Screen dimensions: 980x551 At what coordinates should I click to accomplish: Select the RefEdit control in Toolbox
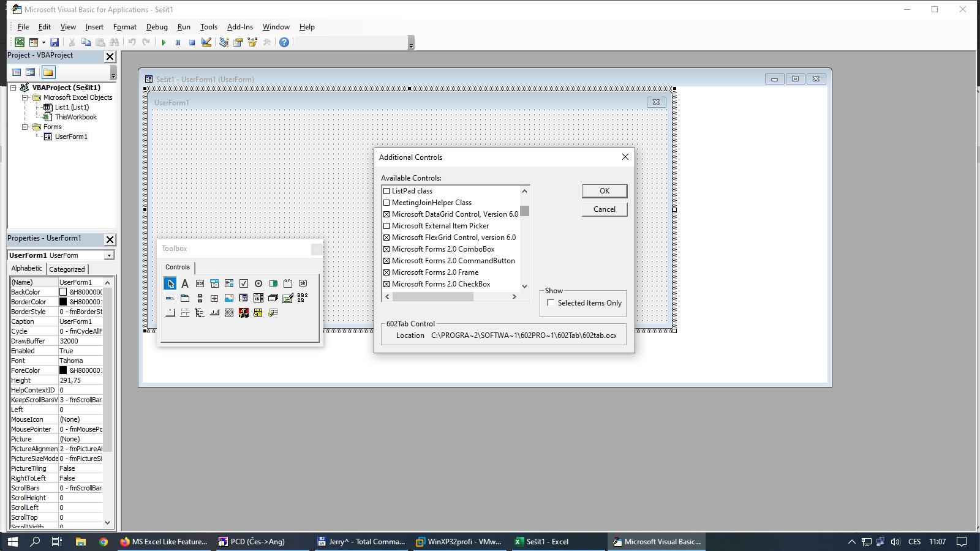pos(244,298)
